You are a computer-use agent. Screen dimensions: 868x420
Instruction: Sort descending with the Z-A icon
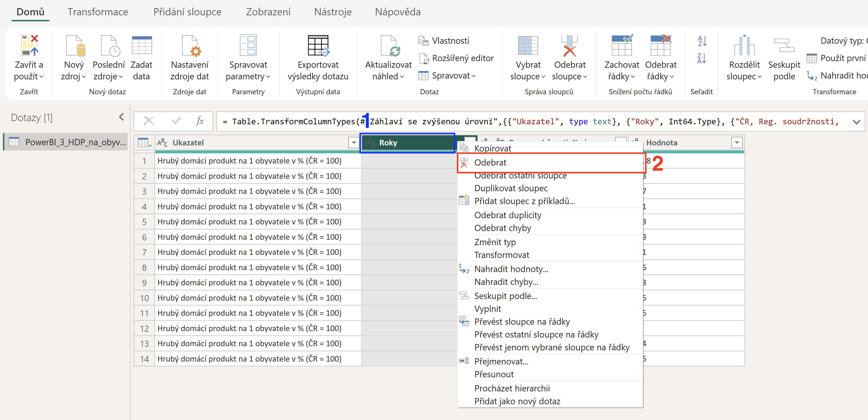click(x=702, y=58)
